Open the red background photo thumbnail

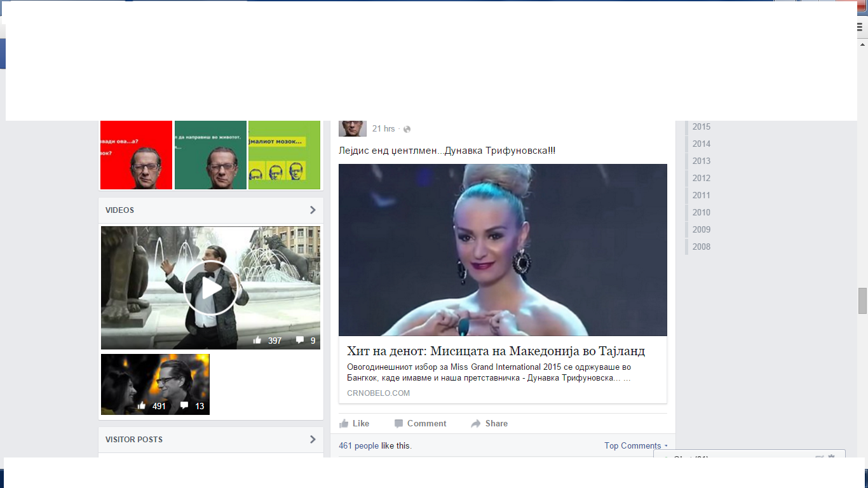point(137,155)
